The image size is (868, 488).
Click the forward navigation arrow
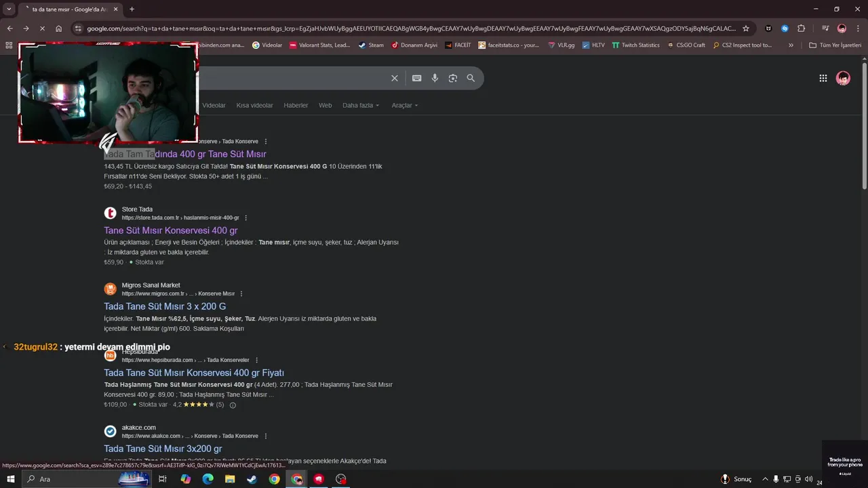[x=26, y=28]
